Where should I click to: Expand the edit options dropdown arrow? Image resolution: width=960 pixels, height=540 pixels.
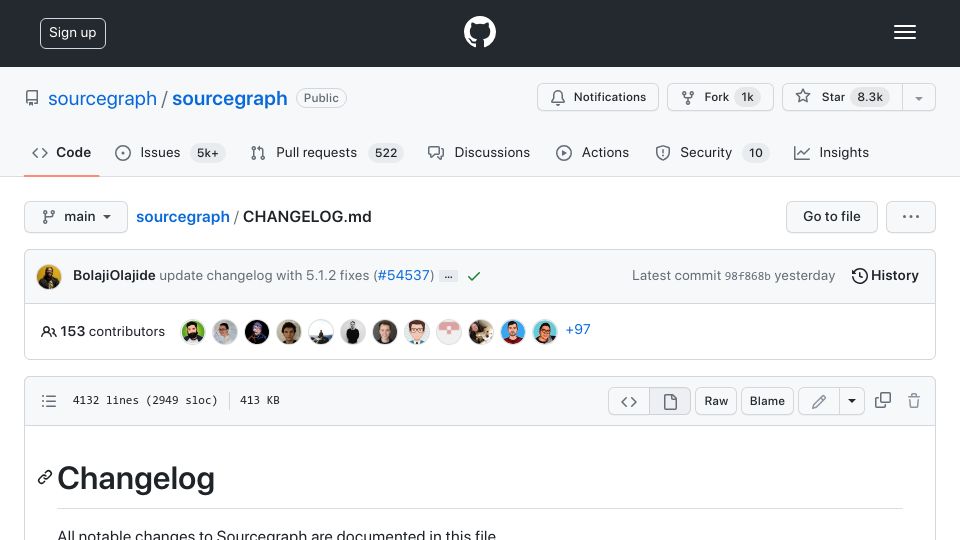click(852, 402)
